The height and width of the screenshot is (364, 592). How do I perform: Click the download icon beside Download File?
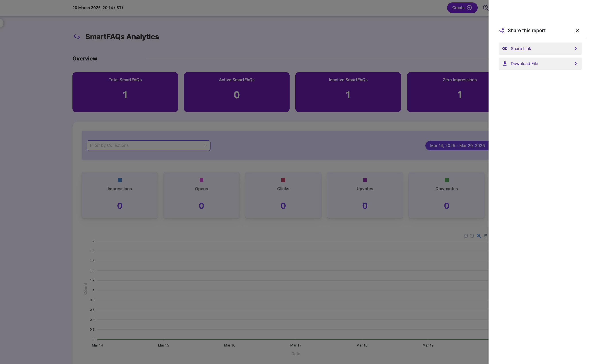(x=504, y=64)
